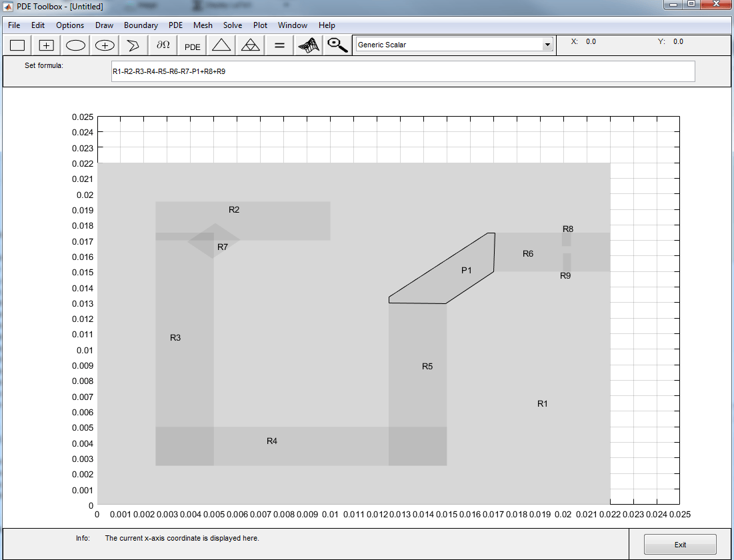Select the centered ellipse draw tool
This screenshot has width=734, height=560.
105,45
